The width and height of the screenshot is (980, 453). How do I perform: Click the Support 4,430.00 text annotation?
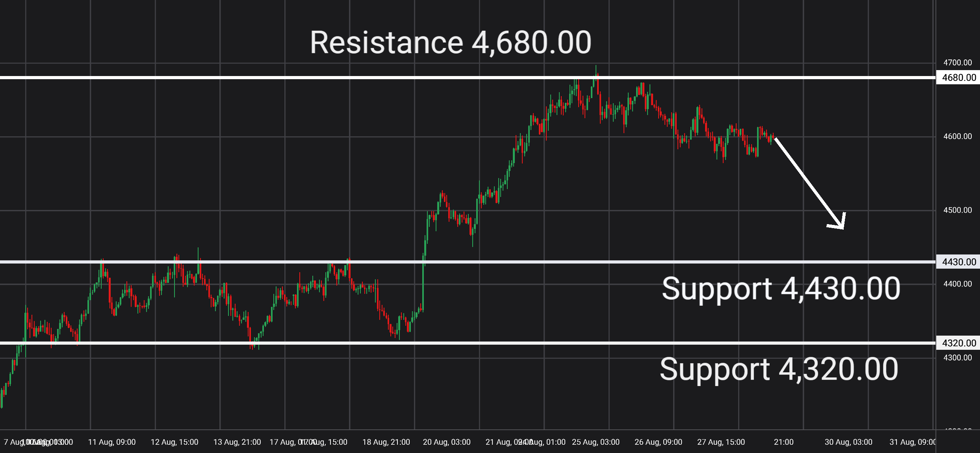[781, 289]
